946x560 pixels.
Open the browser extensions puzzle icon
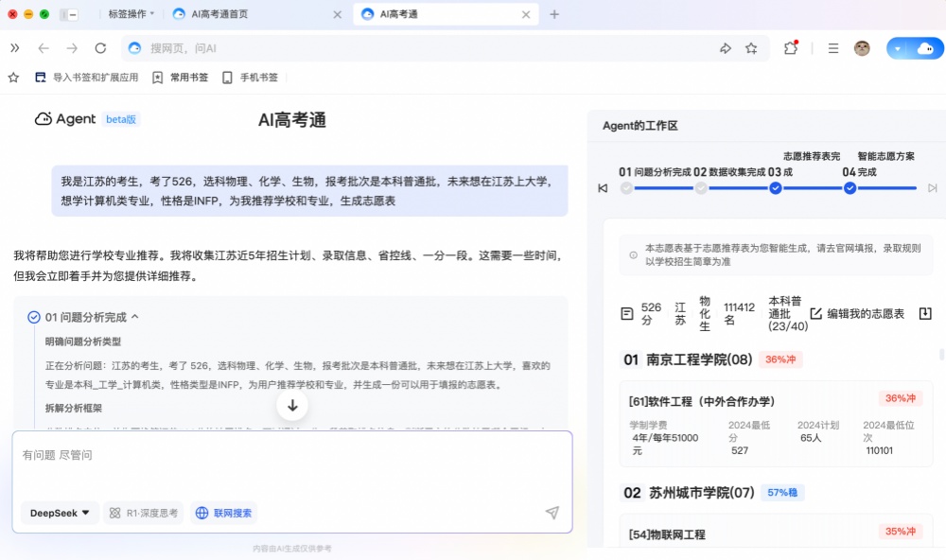click(x=791, y=47)
